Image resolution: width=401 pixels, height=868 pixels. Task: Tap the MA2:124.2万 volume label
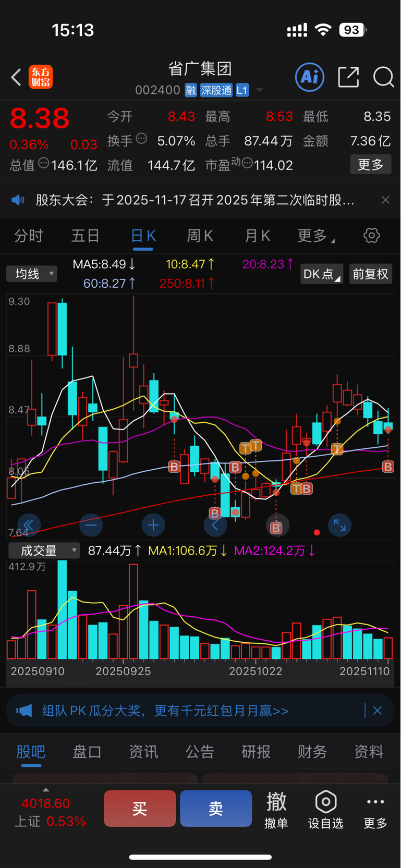pos(275,551)
